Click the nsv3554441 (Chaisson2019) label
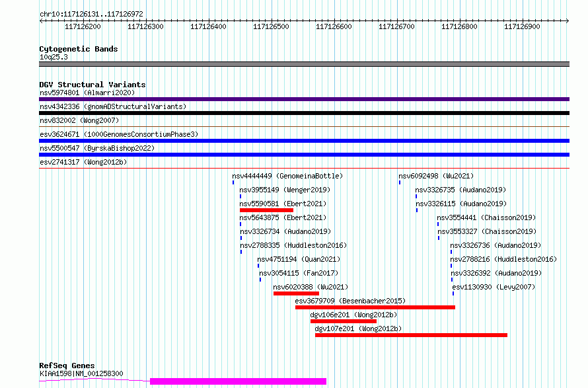 [486, 217]
